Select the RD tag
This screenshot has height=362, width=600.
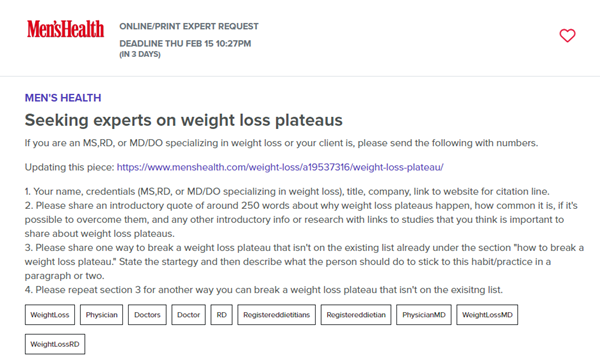(x=222, y=315)
